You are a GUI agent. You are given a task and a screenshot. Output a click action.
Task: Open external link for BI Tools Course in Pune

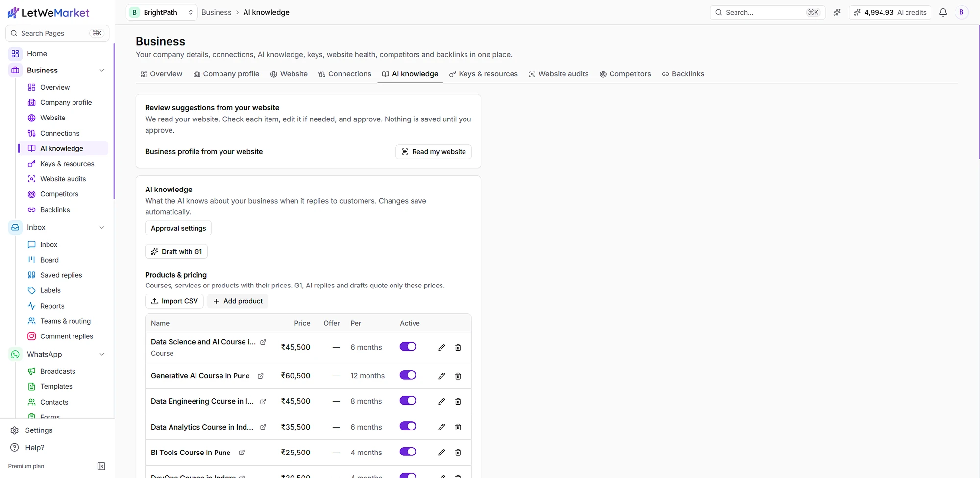coord(242,453)
